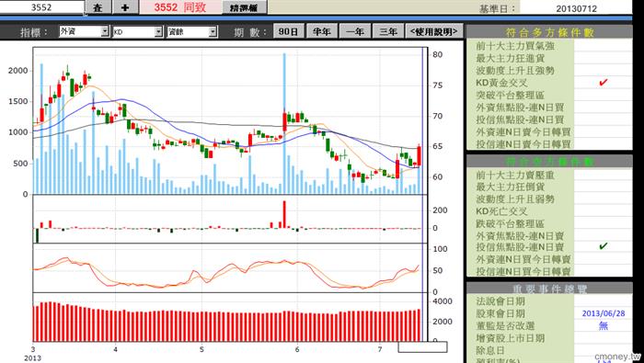Click the tall blue volume bar near June

coord(283,123)
